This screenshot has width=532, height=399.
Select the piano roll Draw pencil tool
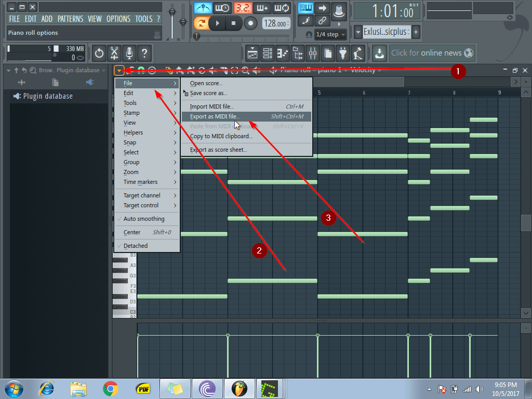pos(169,70)
